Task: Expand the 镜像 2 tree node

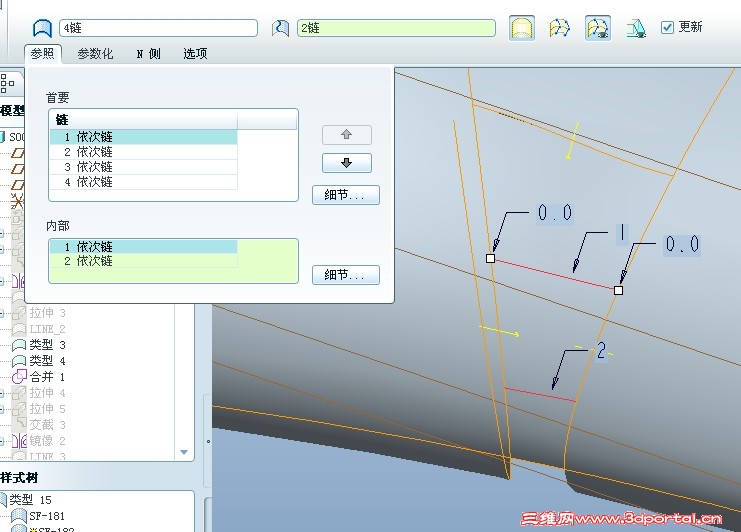Action: [x=2, y=441]
